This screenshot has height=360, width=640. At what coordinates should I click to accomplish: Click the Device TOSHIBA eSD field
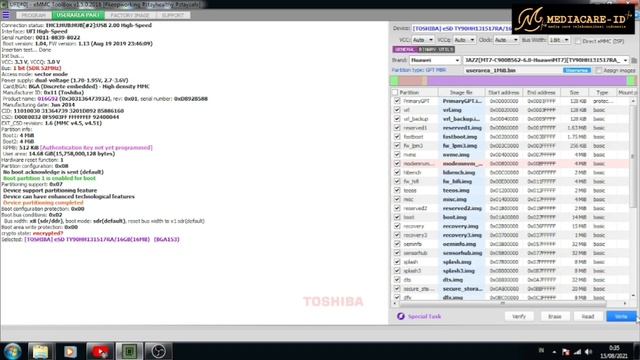click(x=462, y=29)
